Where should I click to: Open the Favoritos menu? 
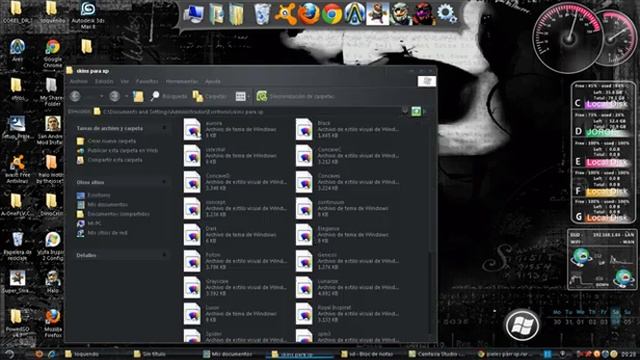point(147,81)
